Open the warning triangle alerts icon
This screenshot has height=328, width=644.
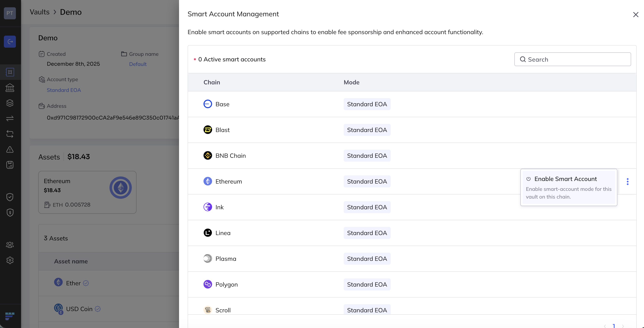[10, 149]
